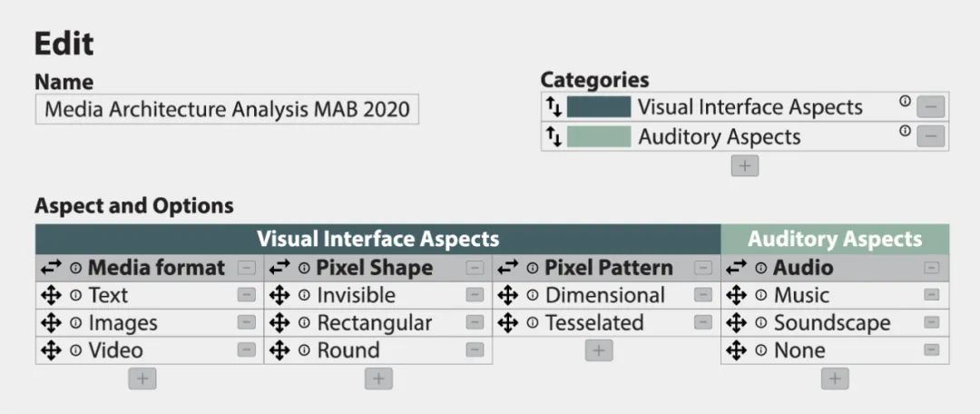Click the dark teal Visual Interface Aspects color swatch
Viewport: 980px width, 414px height.
tap(599, 107)
